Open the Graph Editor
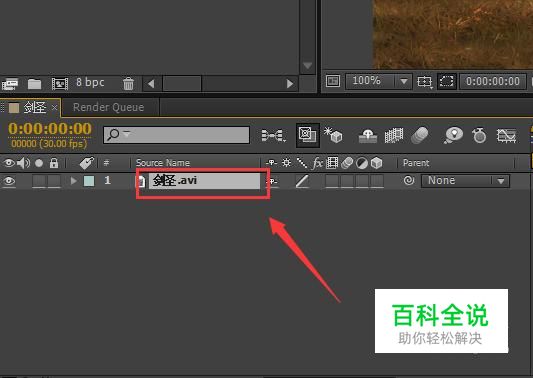533x378 pixels. (506, 136)
